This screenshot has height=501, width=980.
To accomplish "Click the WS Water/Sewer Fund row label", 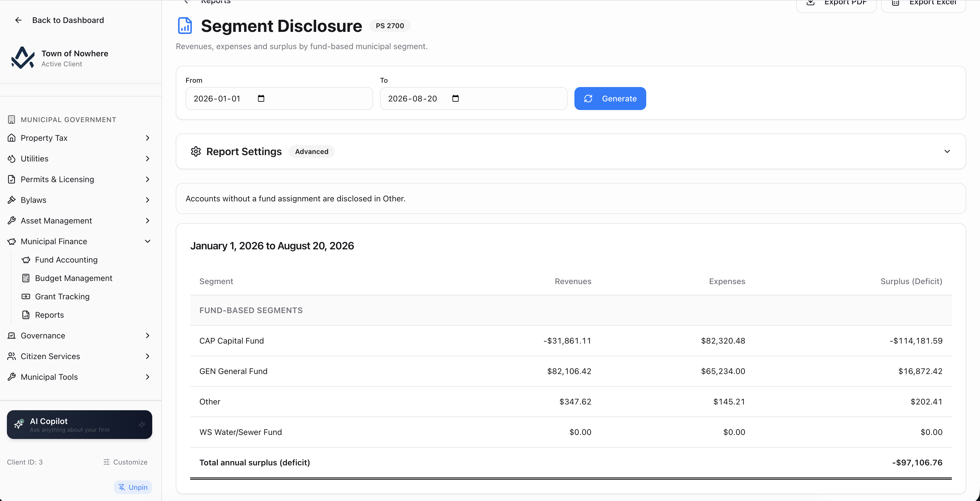I will coord(240,432).
